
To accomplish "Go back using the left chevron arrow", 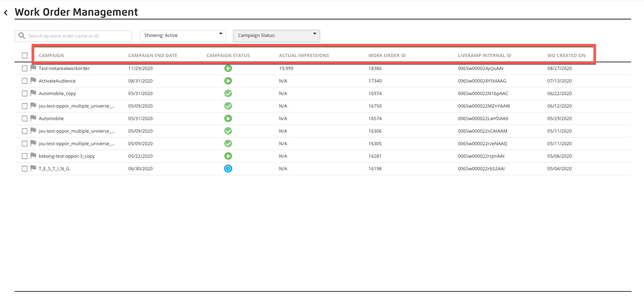I will point(6,13).
